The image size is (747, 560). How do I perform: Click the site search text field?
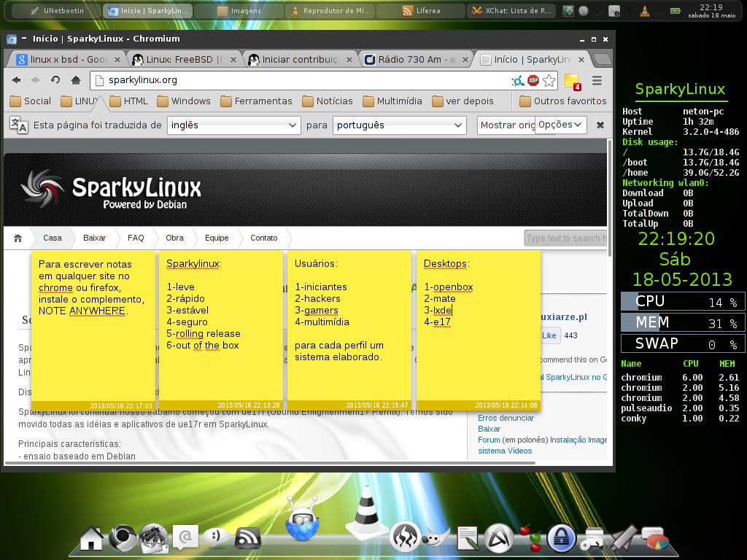pos(565,238)
